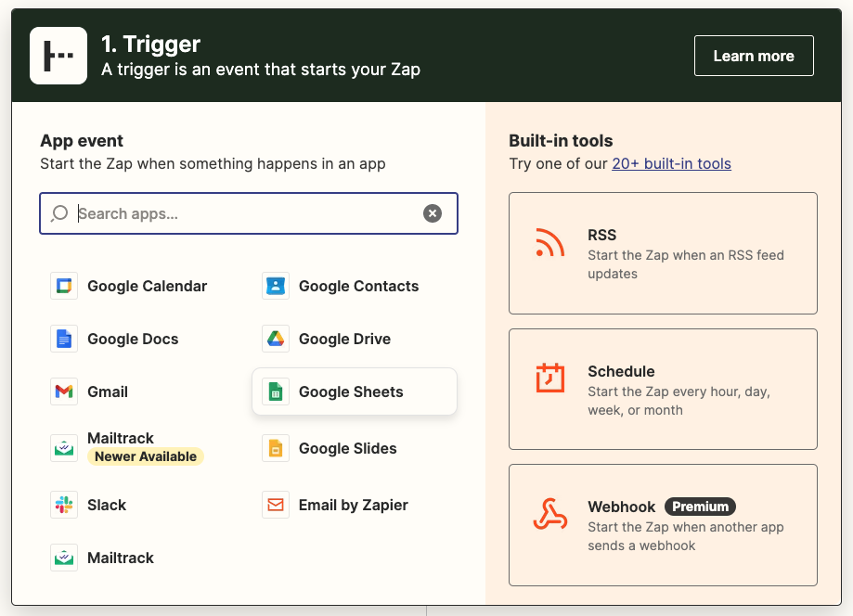
Task: Click 'Start the Zap when something happens' text
Action: pos(213,163)
